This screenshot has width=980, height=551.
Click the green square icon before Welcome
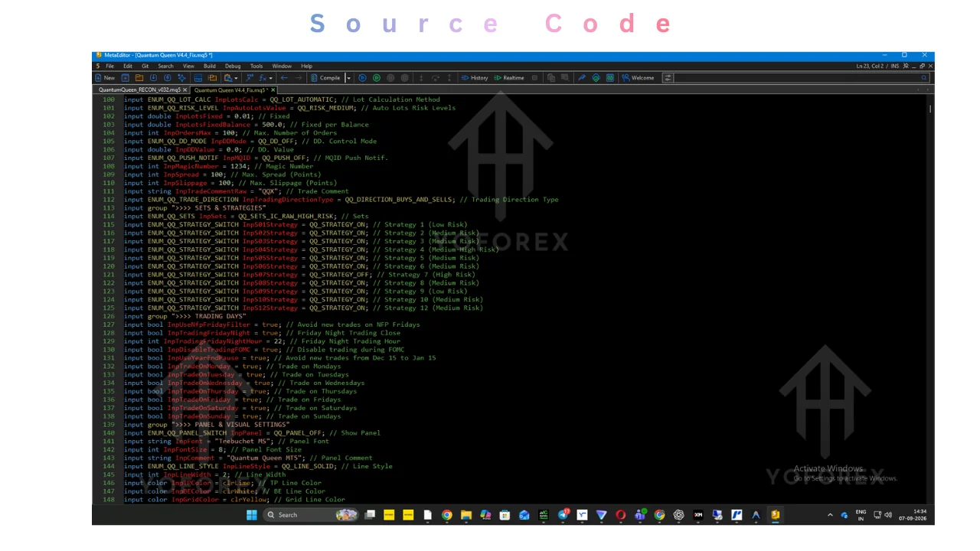(610, 77)
